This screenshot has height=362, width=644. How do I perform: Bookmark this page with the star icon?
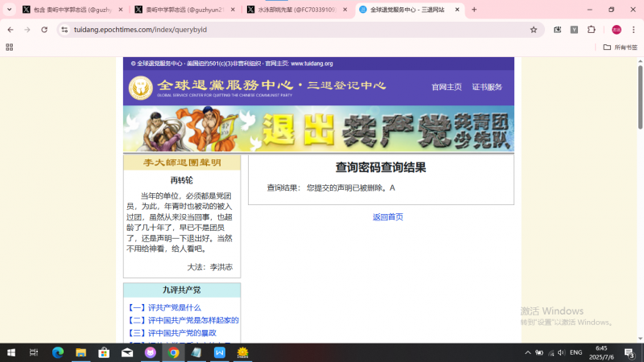tap(534, 30)
